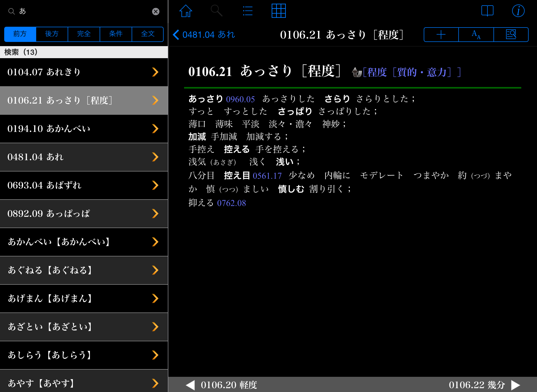Select the 全文 full-text tab
This screenshot has height=392, width=537.
(x=148, y=34)
